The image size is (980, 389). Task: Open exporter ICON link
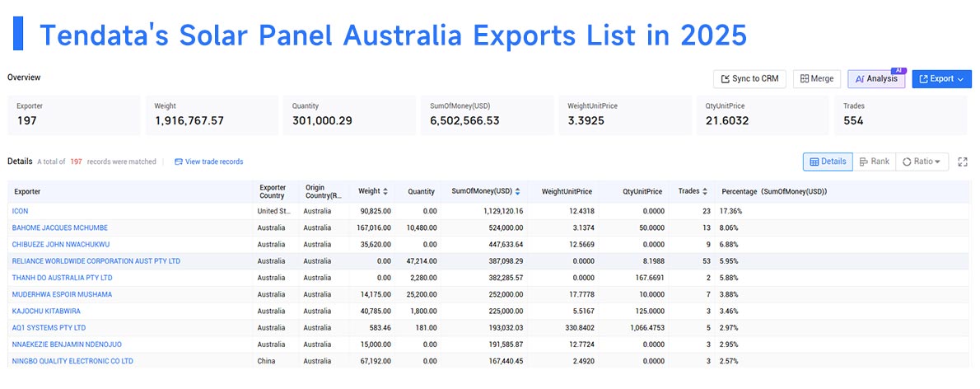click(20, 211)
